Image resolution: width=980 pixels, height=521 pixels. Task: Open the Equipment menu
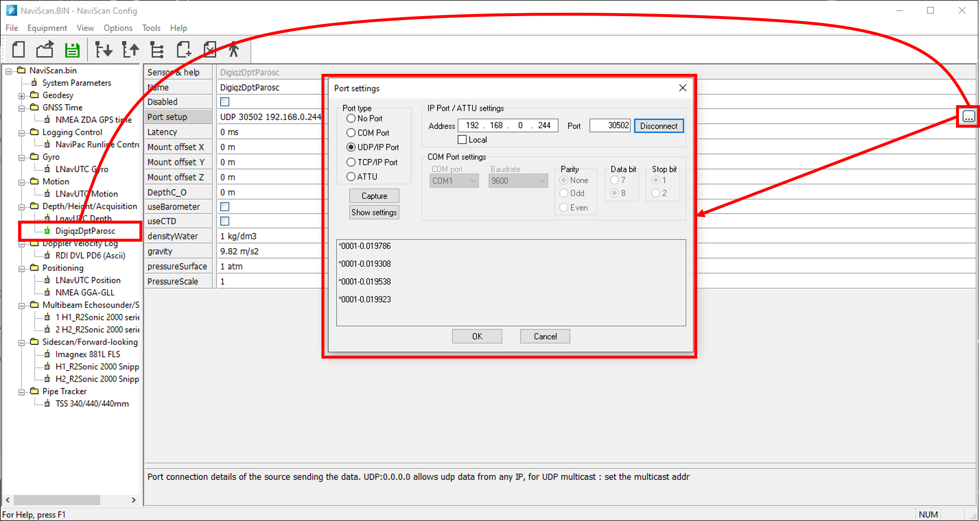pyautogui.click(x=47, y=28)
